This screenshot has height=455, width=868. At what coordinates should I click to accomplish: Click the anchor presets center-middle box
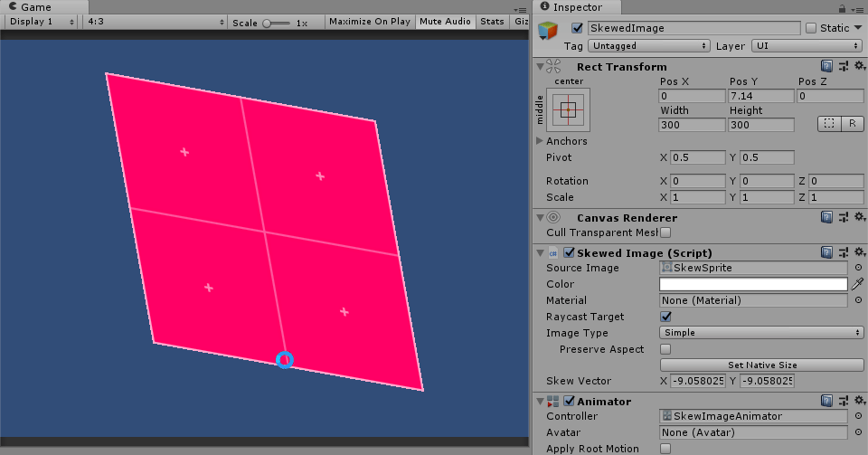pyautogui.click(x=568, y=109)
